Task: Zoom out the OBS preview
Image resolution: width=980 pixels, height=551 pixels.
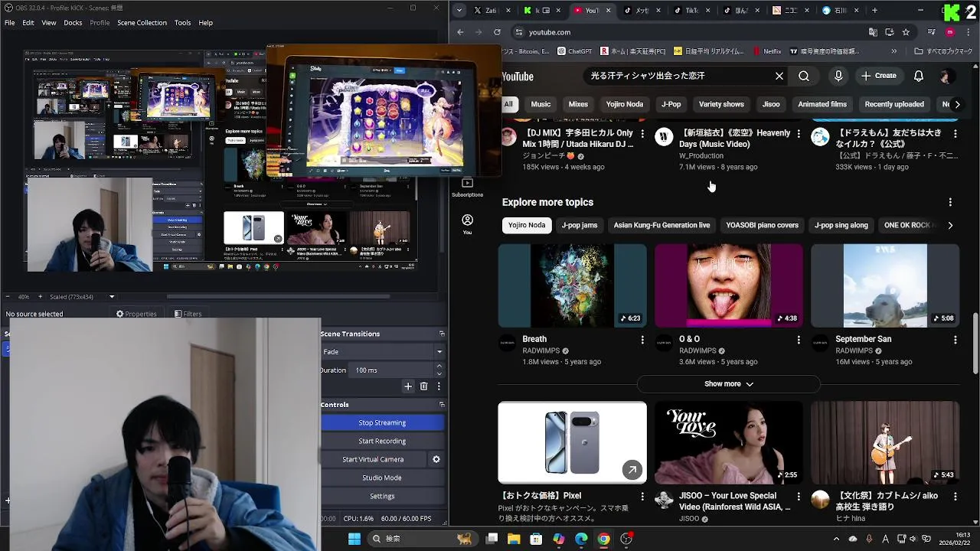Action: click(8, 297)
